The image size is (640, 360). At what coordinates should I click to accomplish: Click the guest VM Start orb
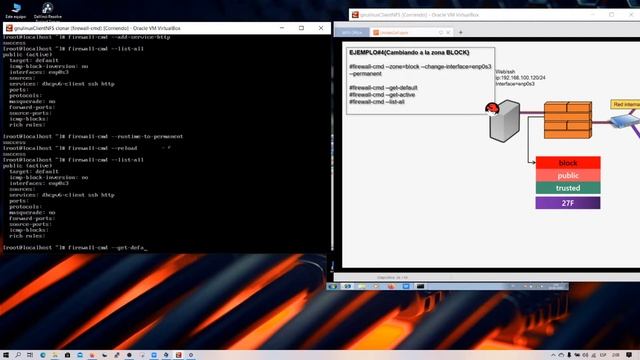click(332, 287)
